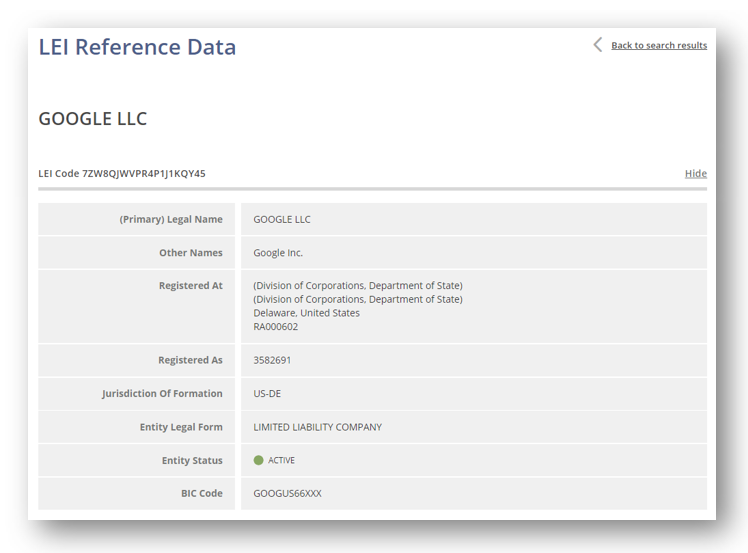748x553 pixels.
Task: Click the Entity Status label
Action: pos(192,460)
